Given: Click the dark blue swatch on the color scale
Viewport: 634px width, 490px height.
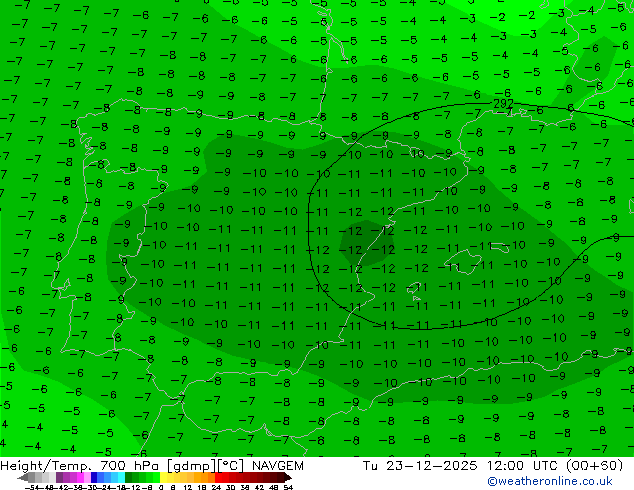Looking at the screenshot, I should pyautogui.click(x=94, y=477).
